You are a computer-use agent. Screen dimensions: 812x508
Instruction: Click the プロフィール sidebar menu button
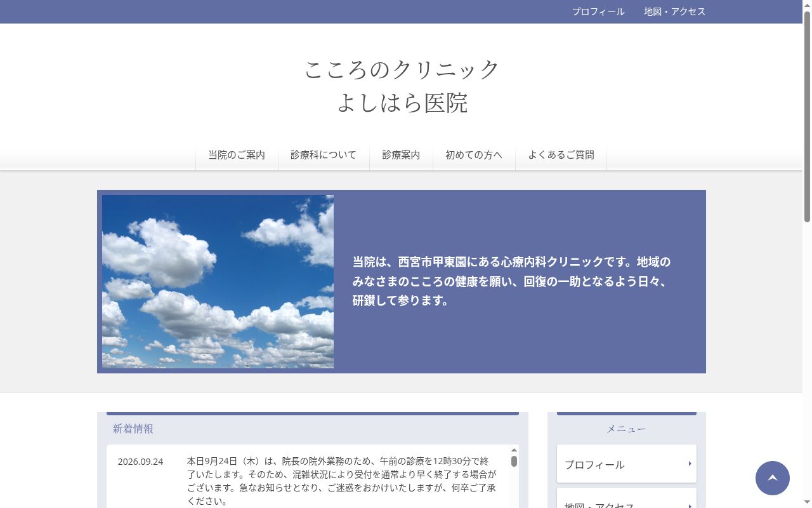click(627, 464)
